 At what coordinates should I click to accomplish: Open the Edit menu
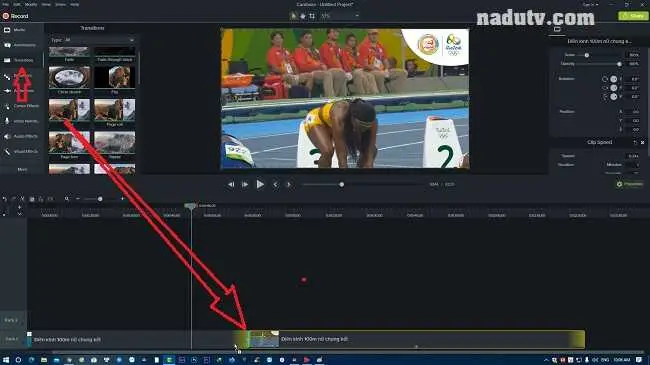pyautogui.click(x=17, y=4)
